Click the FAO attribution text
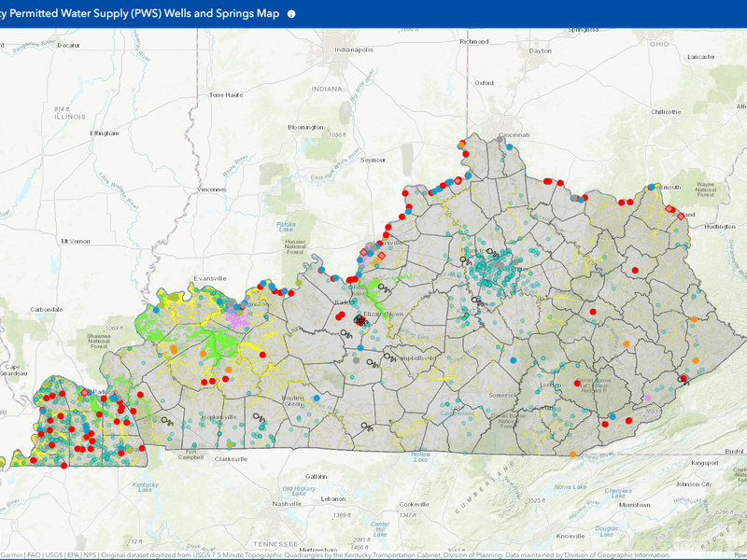 [34, 554]
